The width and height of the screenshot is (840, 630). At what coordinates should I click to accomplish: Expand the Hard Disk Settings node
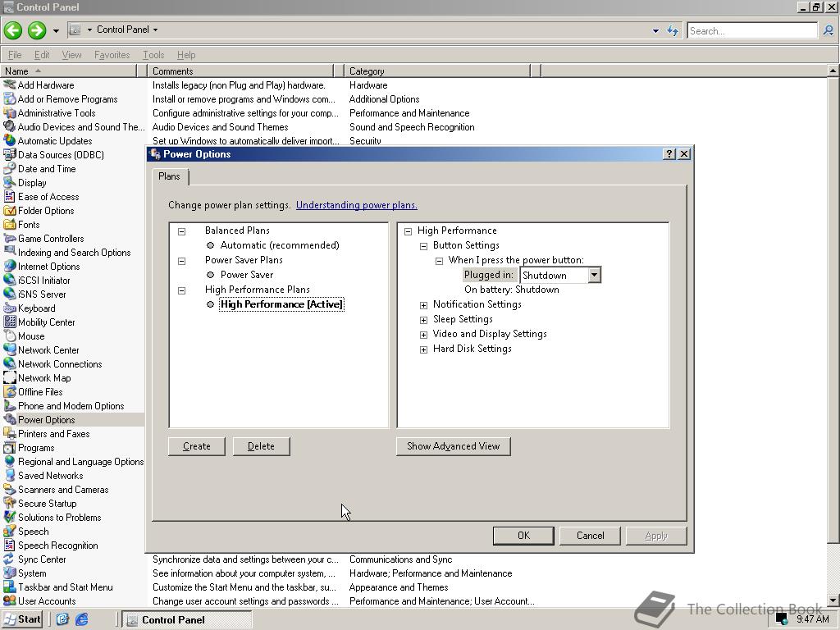point(424,349)
